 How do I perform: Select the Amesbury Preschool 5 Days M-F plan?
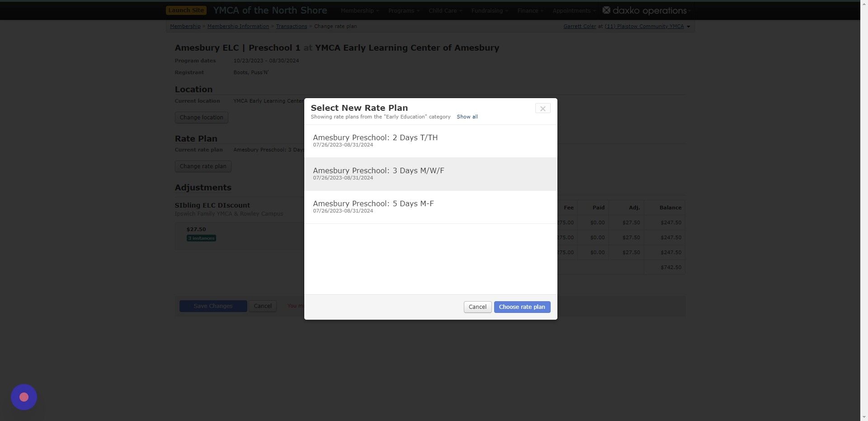[x=373, y=207]
